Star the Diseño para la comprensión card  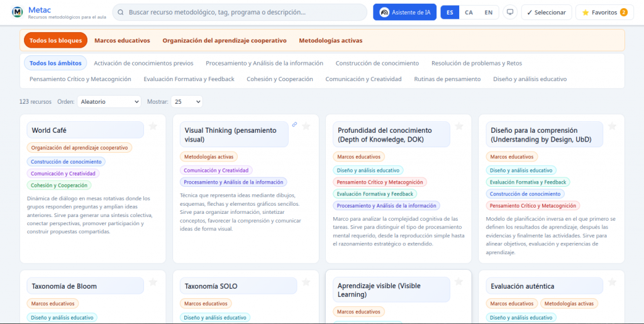coord(612,126)
